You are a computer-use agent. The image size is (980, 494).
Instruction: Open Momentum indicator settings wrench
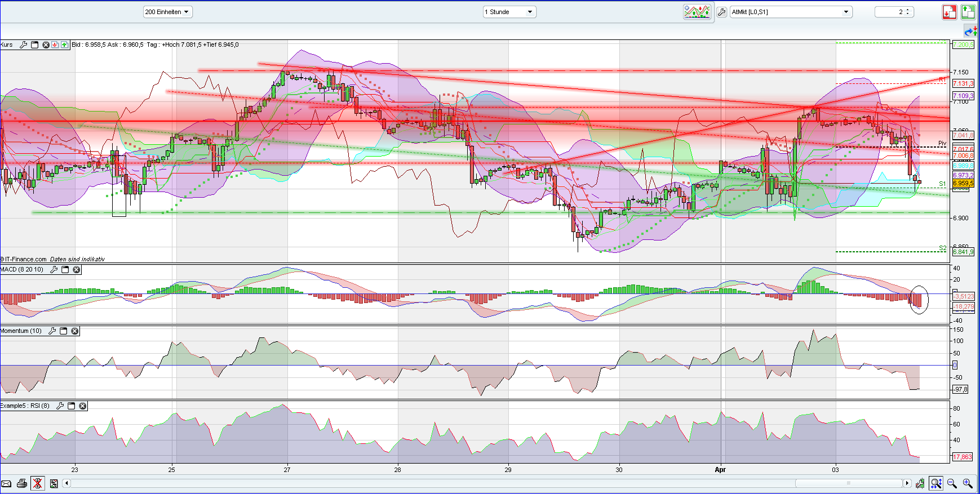(x=52, y=331)
